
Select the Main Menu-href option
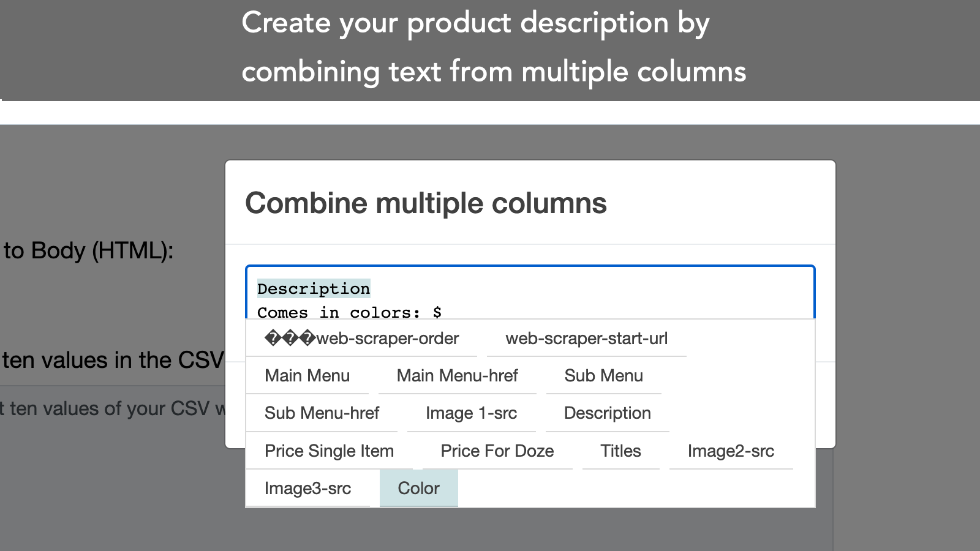pyautogui.click(x=457, y=376)
